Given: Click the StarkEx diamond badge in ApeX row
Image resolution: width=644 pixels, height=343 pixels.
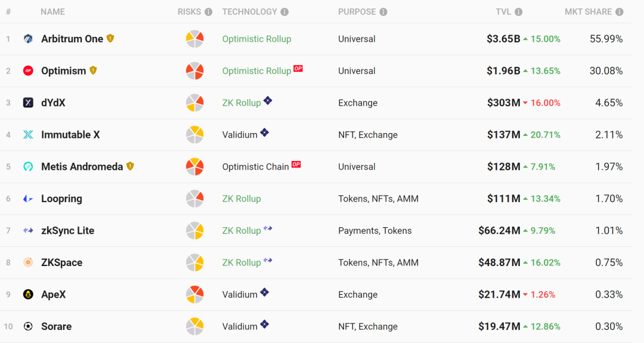Looking at the screenshot, I should click(x=265, y=292).
